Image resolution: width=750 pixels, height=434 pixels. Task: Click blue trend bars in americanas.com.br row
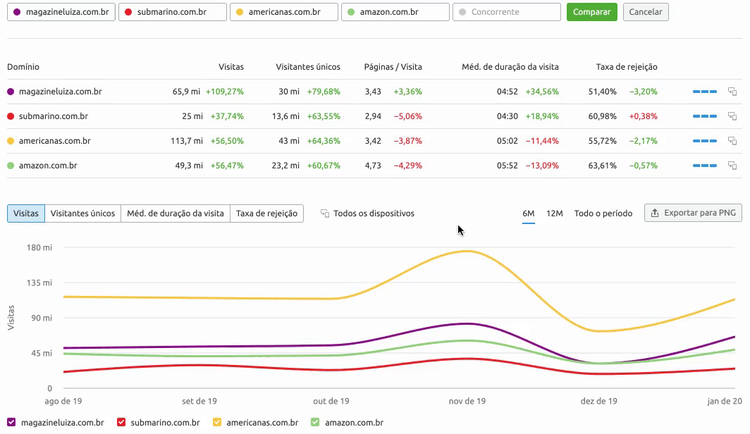tap(705, 141)
